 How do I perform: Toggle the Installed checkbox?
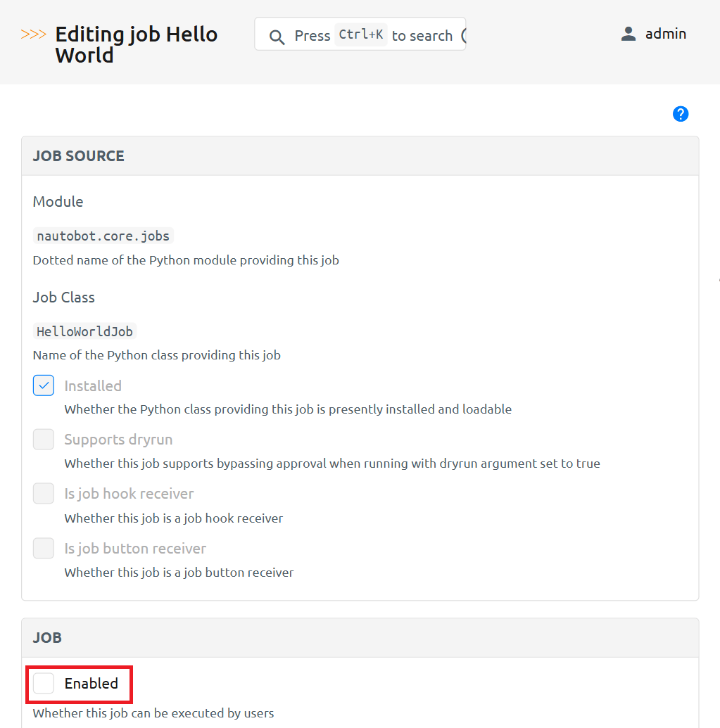44,385
